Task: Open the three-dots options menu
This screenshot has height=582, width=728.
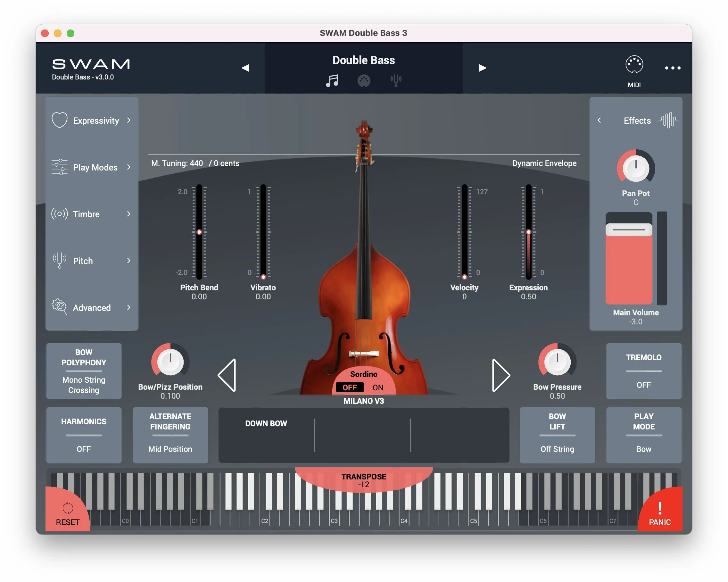Action: pyautogui.click(x=672, y=68)
